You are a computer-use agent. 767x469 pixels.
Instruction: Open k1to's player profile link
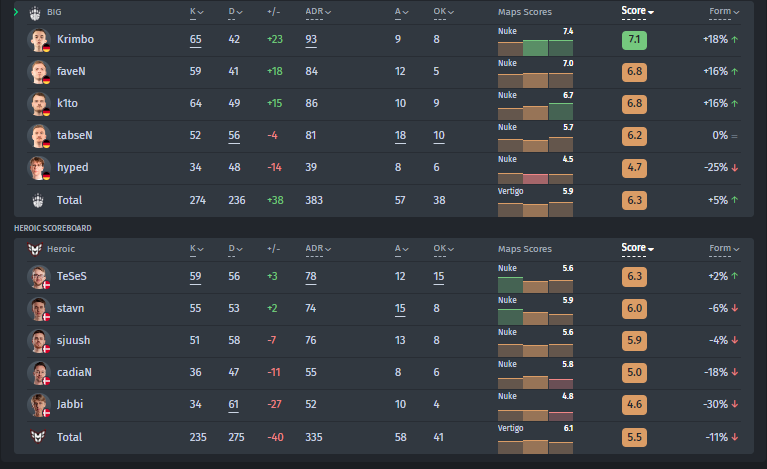point(67,103)
